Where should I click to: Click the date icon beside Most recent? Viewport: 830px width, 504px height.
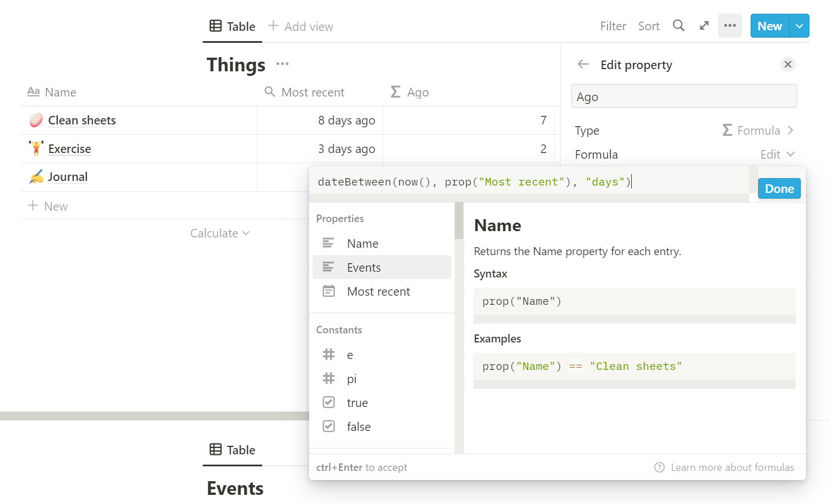[328, 291]
